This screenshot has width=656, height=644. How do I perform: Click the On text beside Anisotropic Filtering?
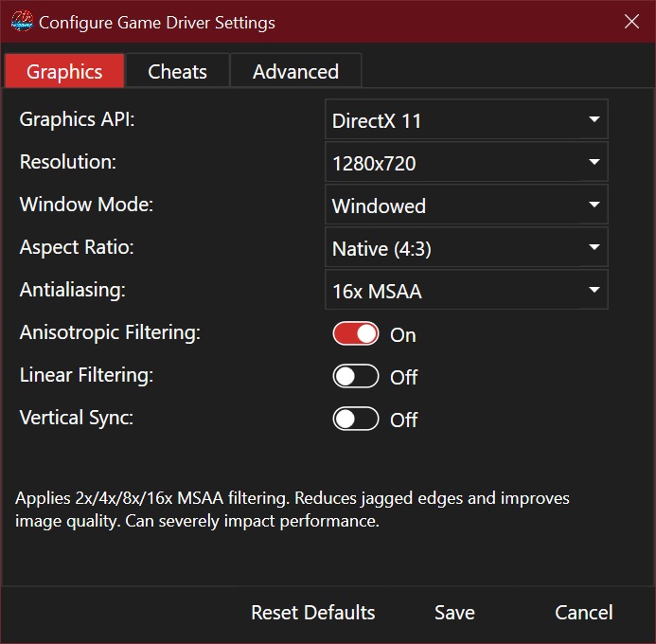[x=403, y=335]
